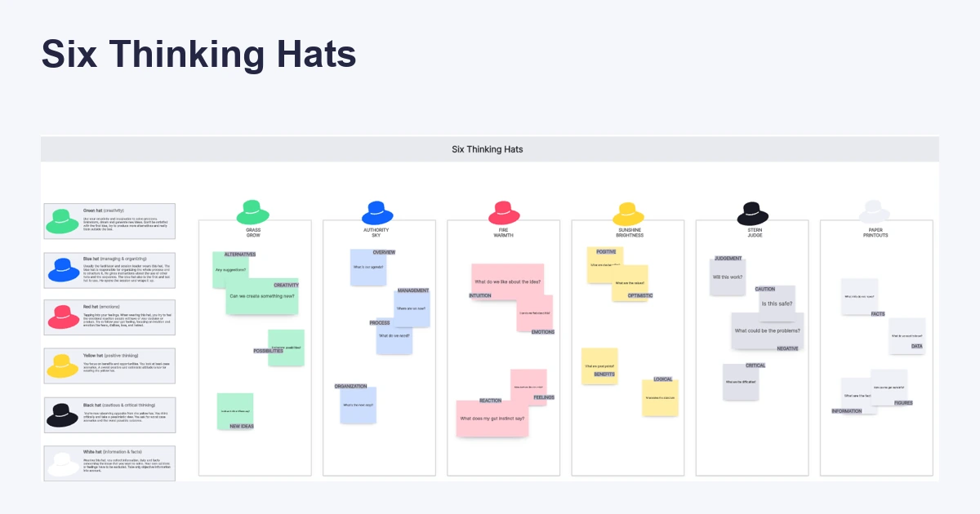Click the blue hat icon in the managing & organizing legend card
This screenshot has width=980, height=514.
coord(62,270)
